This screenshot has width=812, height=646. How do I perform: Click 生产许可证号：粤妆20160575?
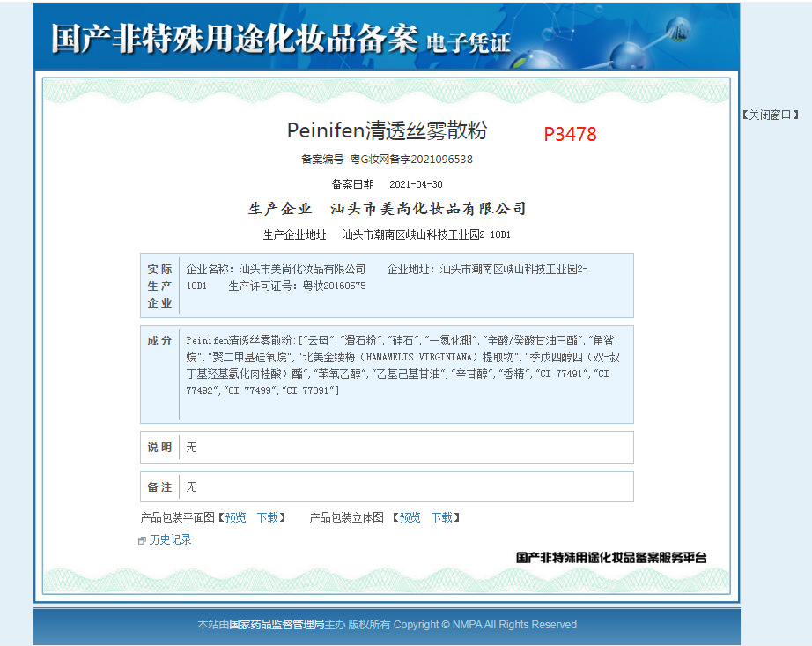click(298, 286)
